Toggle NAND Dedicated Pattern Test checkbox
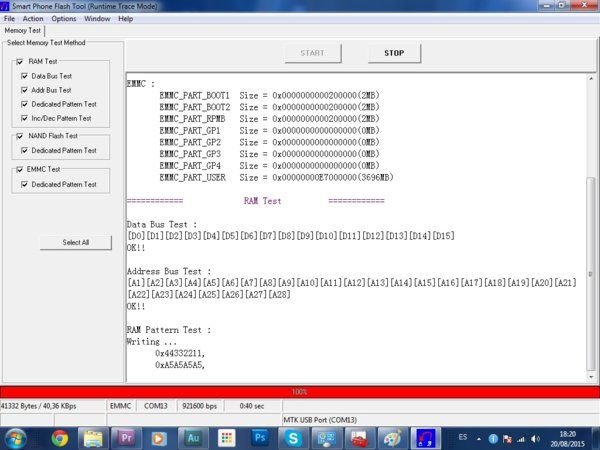 click(x=24, y=150)
